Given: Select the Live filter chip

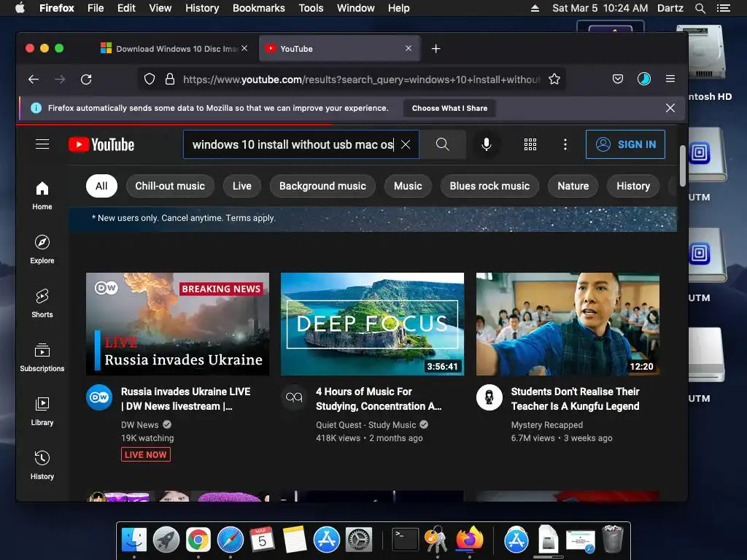Looking at the screenshot, I should click(242, 186).
